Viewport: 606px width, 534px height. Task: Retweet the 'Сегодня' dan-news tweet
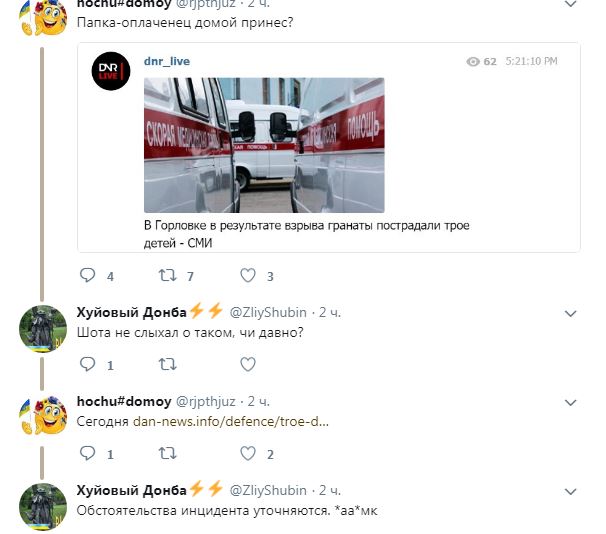coord(167,453)
